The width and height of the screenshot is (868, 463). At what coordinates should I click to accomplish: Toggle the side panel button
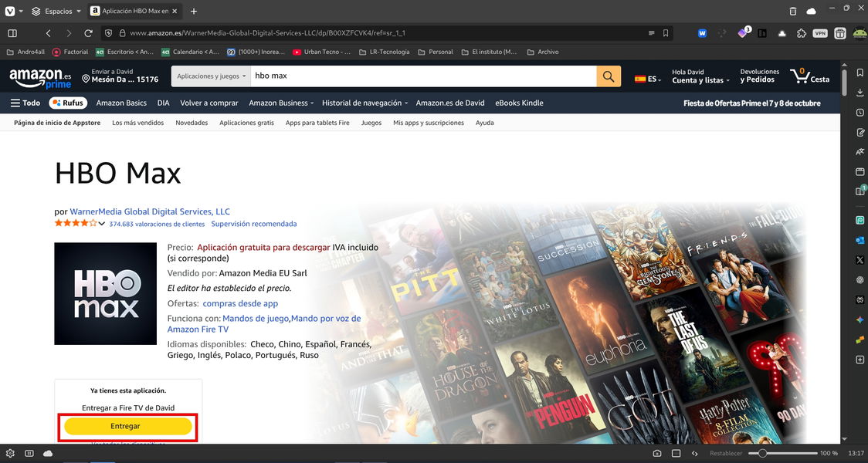12,33
